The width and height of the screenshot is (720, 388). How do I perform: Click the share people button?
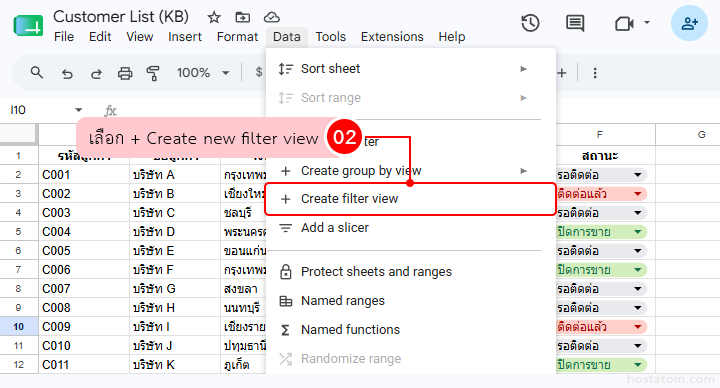(689, 23)
